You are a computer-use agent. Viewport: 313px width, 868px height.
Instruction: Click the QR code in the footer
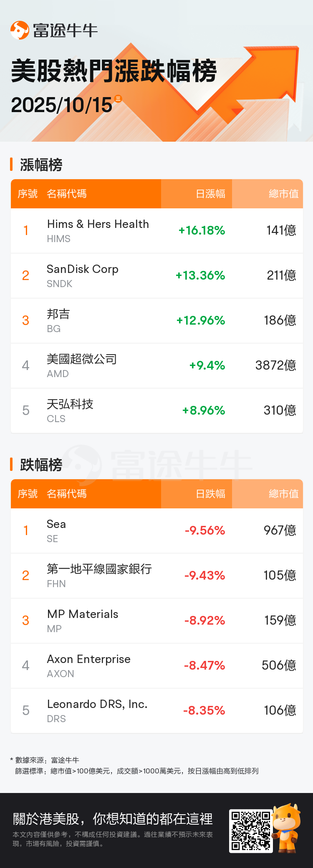click(251, 830)
